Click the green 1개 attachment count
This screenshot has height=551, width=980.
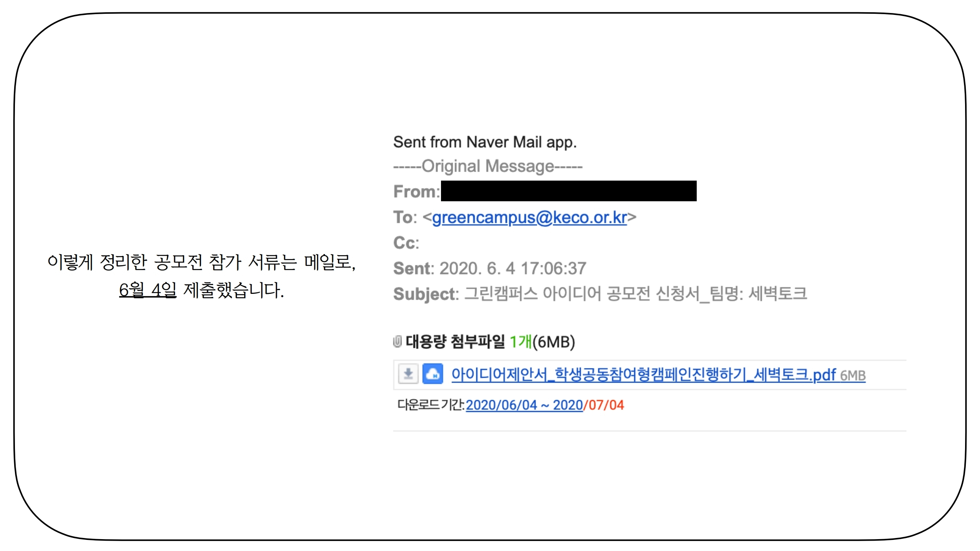tap(521, 341)
